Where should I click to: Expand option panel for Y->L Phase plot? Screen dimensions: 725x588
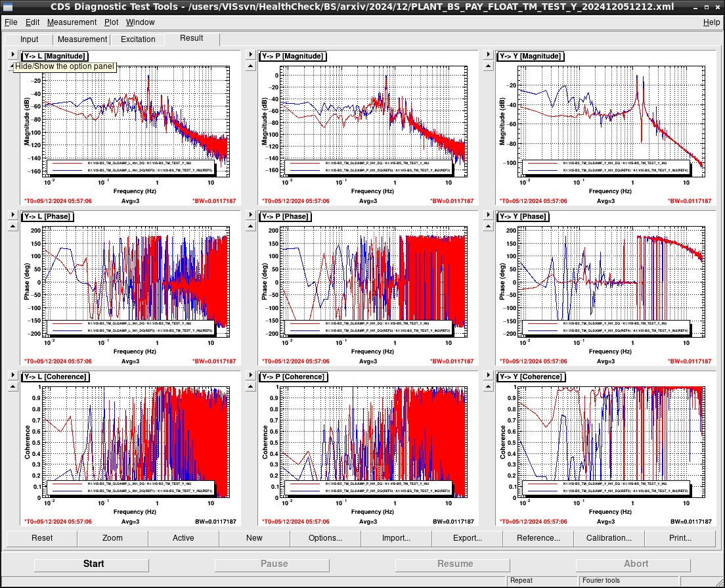pyautogui.click(x=13, y=215)
